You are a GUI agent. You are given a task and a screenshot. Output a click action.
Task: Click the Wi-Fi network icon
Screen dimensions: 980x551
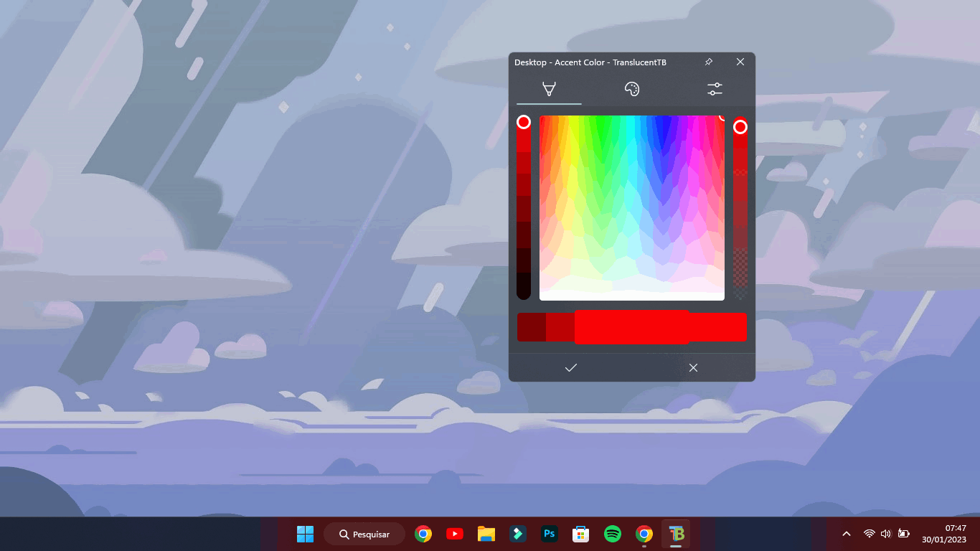[870, 534]
